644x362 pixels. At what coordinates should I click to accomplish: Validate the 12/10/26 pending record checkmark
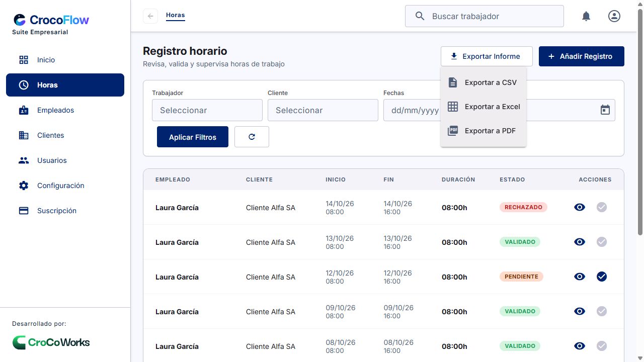602,277
